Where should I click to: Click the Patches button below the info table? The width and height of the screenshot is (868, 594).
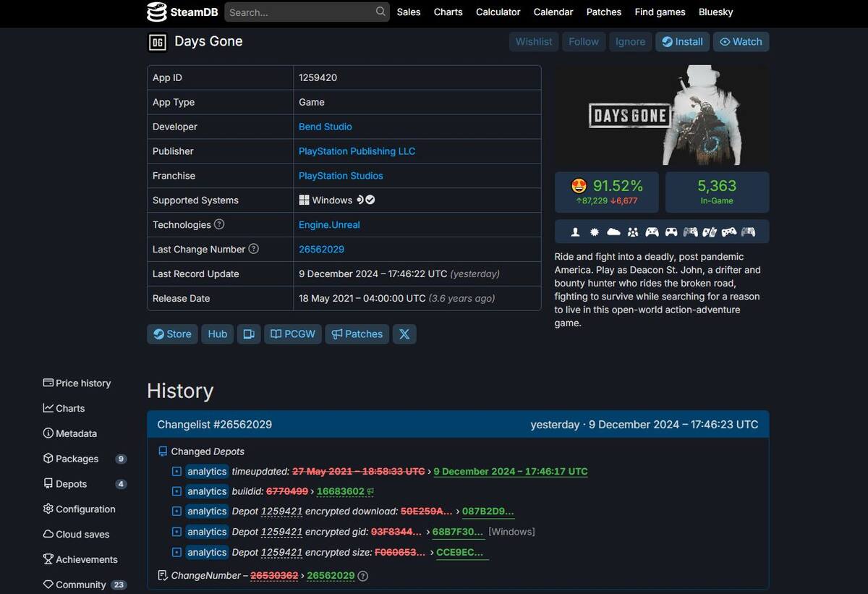point(357,334)
